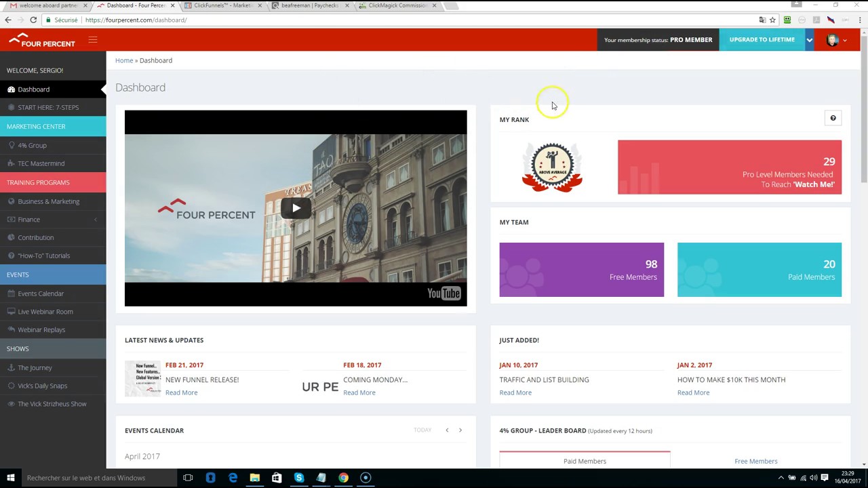Open Skype from taskbar
Image resolution: width=868 pixels, height=488 pixels.
coord(298,478)
